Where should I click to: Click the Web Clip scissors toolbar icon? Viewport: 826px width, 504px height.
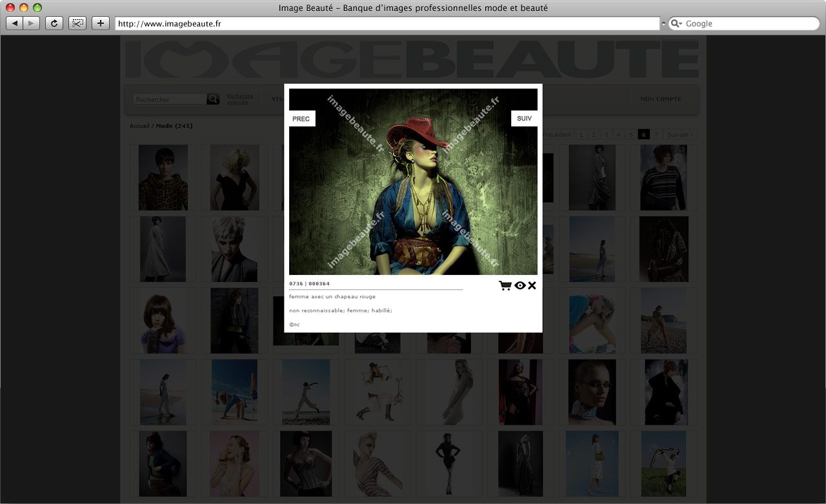click(x=77, y=23)
